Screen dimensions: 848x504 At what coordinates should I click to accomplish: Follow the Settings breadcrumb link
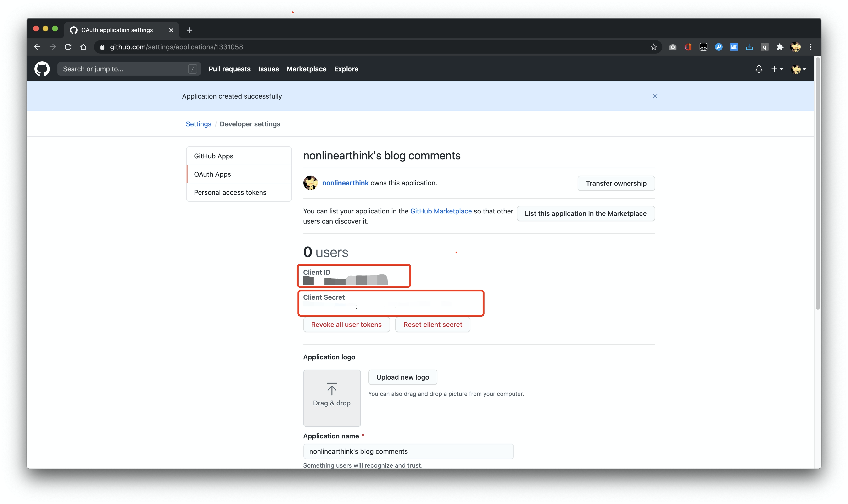198,124
